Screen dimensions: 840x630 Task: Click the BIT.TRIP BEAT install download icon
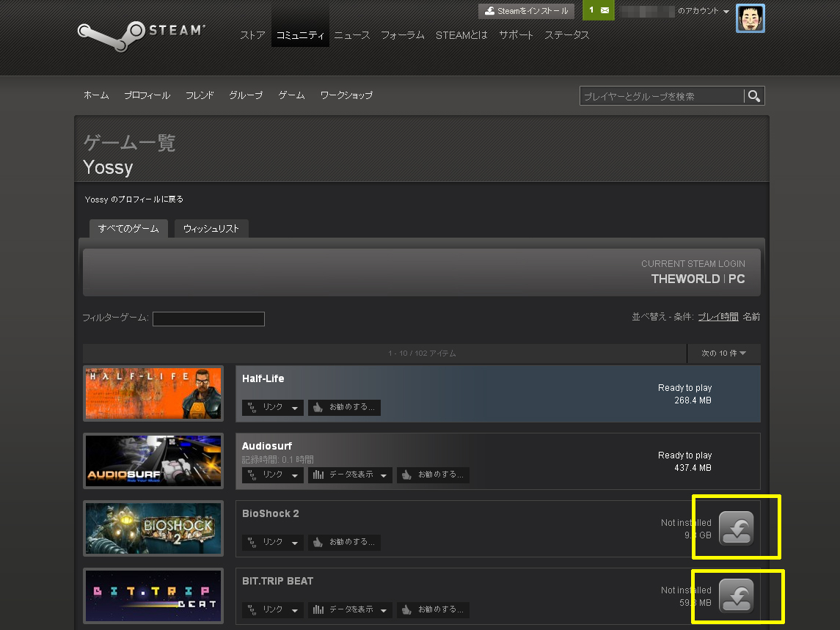click(736, 596)
